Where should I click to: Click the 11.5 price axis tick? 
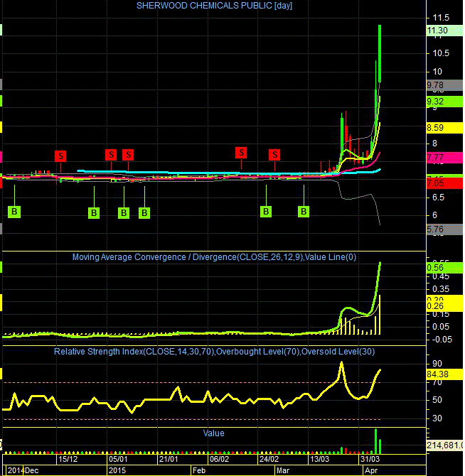(x=441, y=18)
